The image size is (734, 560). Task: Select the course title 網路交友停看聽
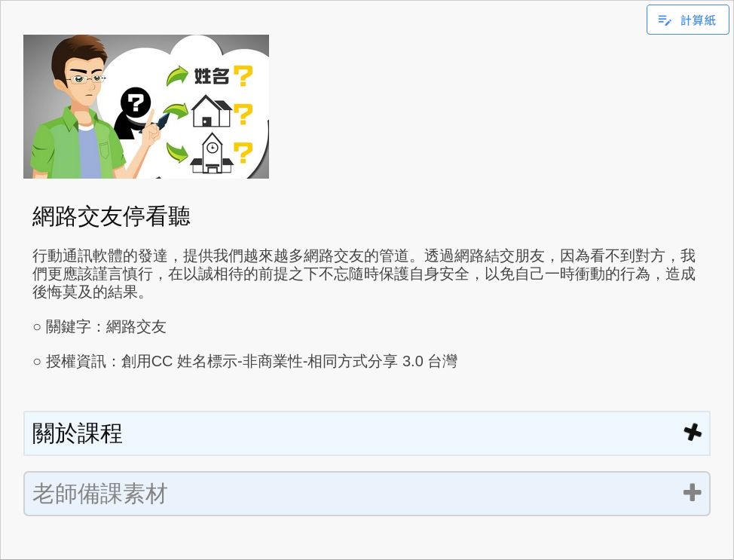(112, 216)
